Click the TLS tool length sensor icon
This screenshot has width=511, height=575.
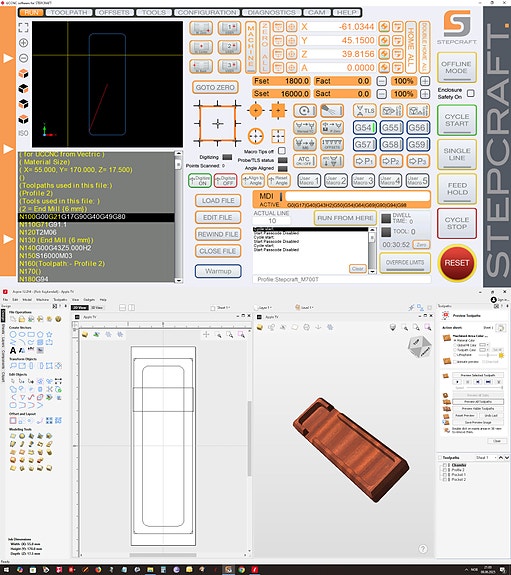[364, 110]
